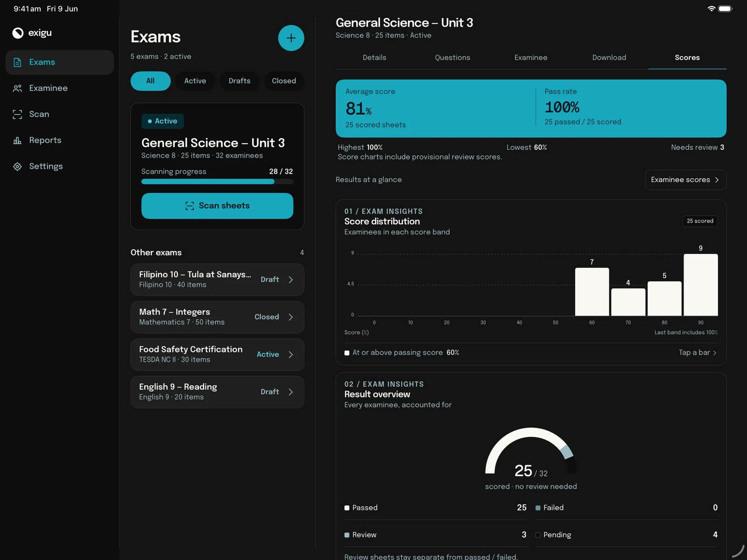The height and width of the screenshot is (560, 747).
Task: Click the scanning progress bar
Action: 217,182
